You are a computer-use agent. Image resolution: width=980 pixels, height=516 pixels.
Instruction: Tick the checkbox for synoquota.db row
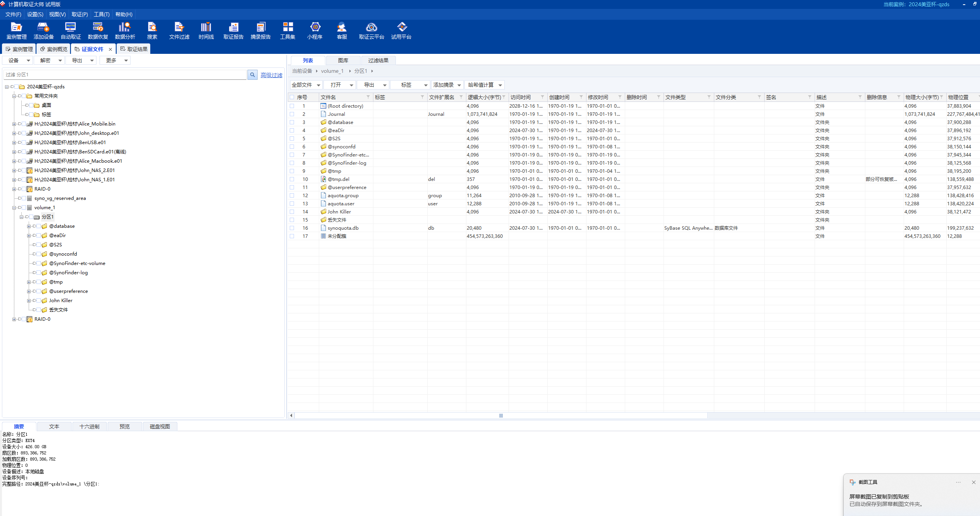point(292,228)
